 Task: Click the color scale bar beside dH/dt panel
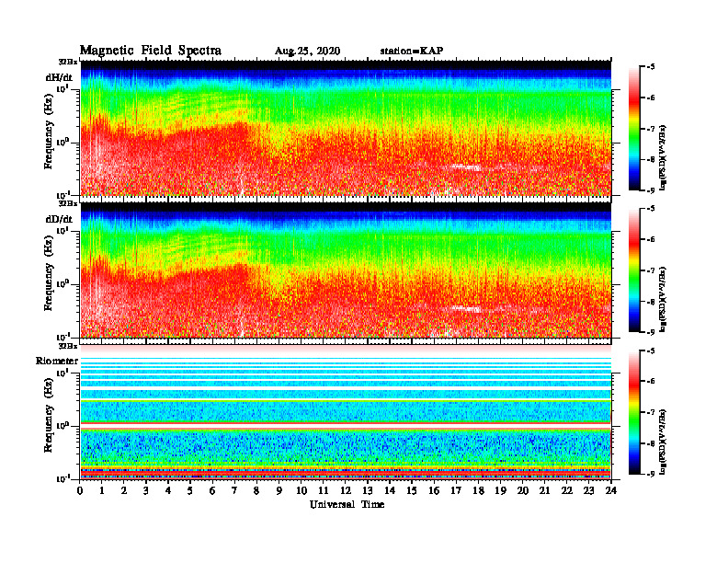(634, 129)
